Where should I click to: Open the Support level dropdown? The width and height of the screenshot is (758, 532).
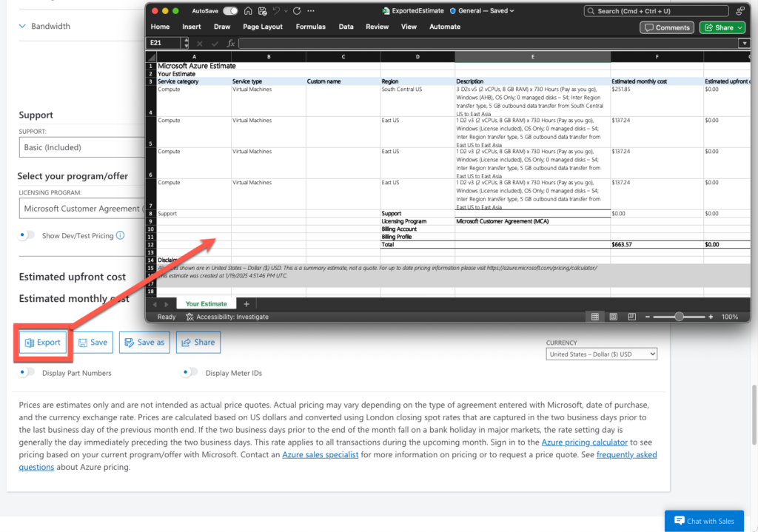pos(82,147)
